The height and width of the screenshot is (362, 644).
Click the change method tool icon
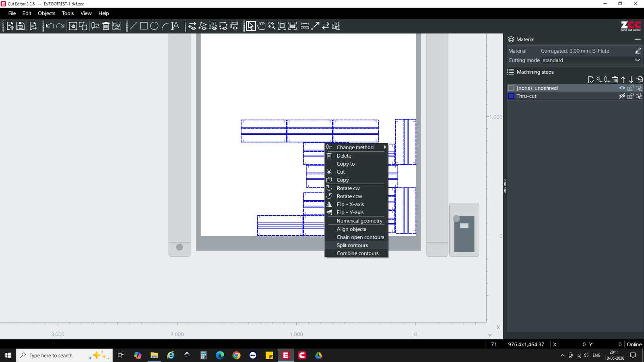(95, 26)
